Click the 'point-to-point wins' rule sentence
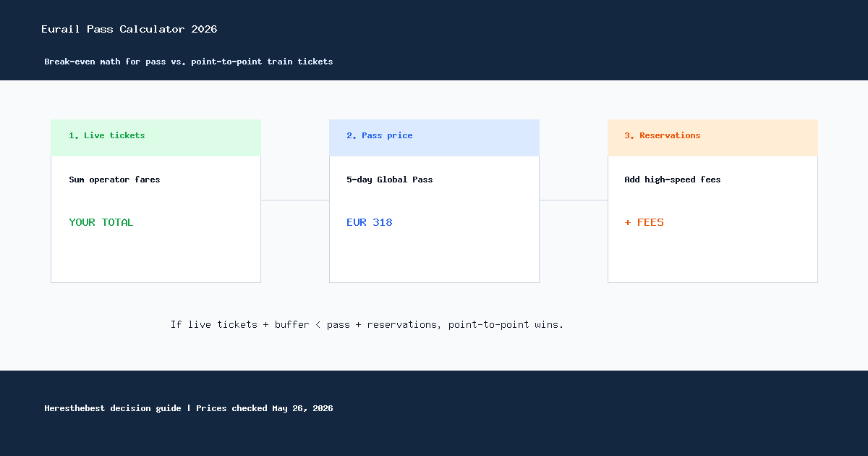Viewport: 868px width, 456px height. point(367,324)
